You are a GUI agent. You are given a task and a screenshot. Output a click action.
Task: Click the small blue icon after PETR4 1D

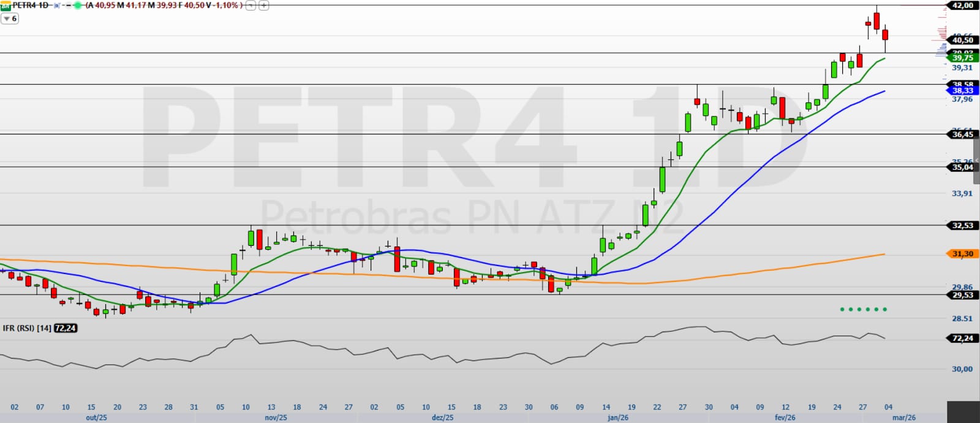pyautogui.click(x=56, y=6)
